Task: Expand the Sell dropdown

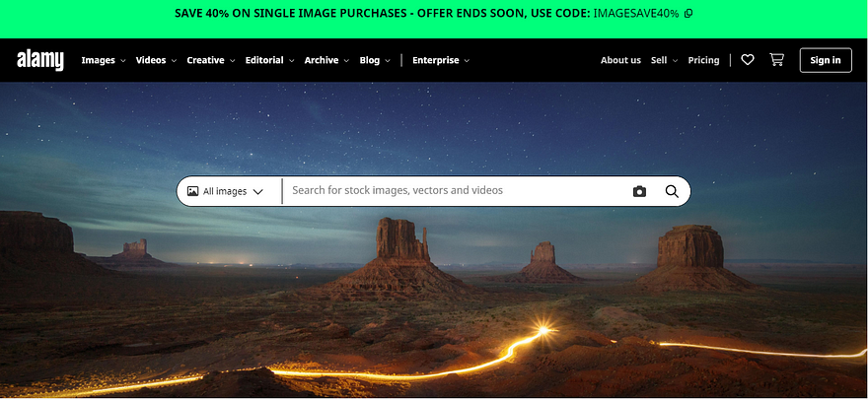Action: click(664, 60)
